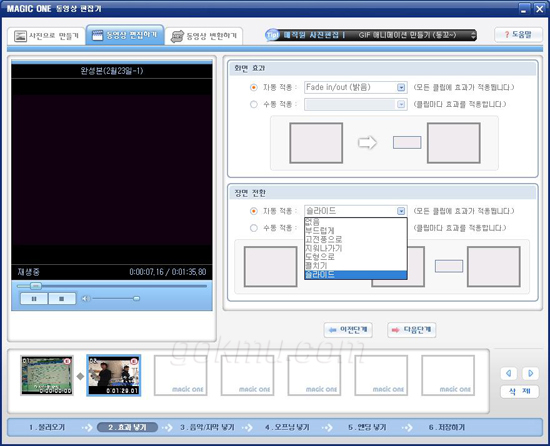Show next clips with right arrow
Screen dimensions: 550x446
(x=530, y=373)
